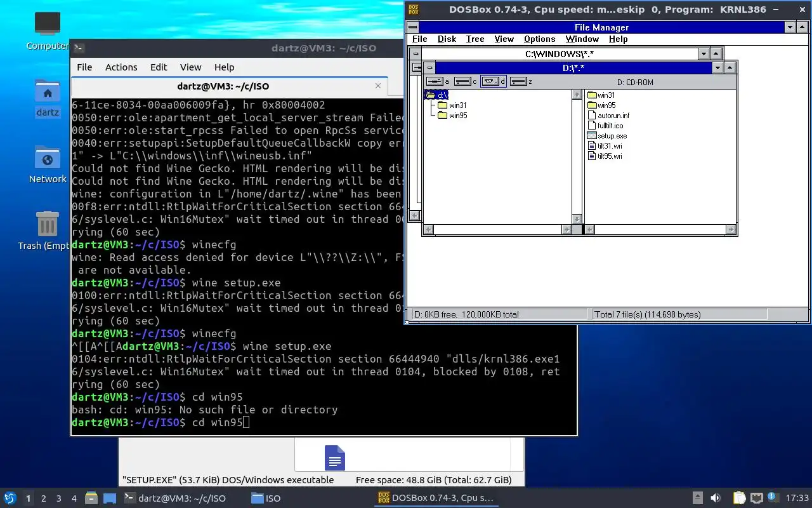This screenshot has width=812, height=508.
Task: Click the 17:33 clock
Action: 797,498
